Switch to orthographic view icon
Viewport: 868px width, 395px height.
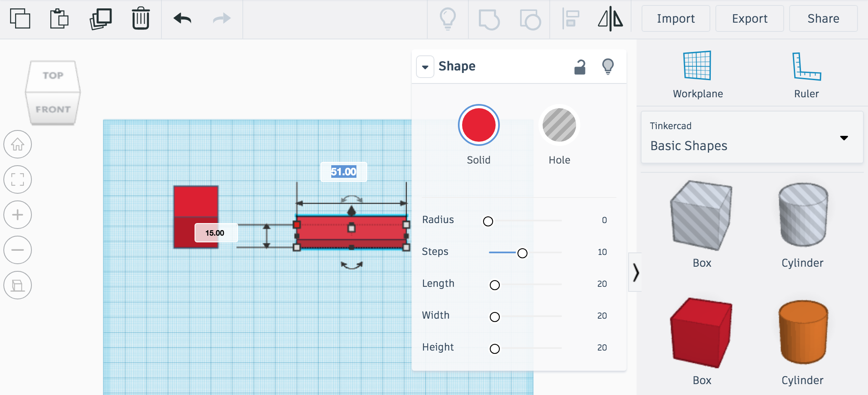click(18, 285)
